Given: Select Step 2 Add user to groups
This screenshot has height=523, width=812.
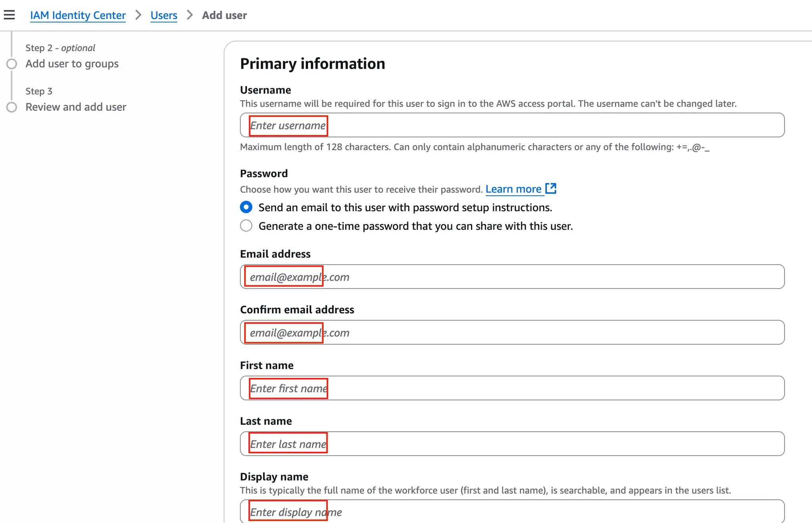Looking at the screenshot, I should [72, 63].
